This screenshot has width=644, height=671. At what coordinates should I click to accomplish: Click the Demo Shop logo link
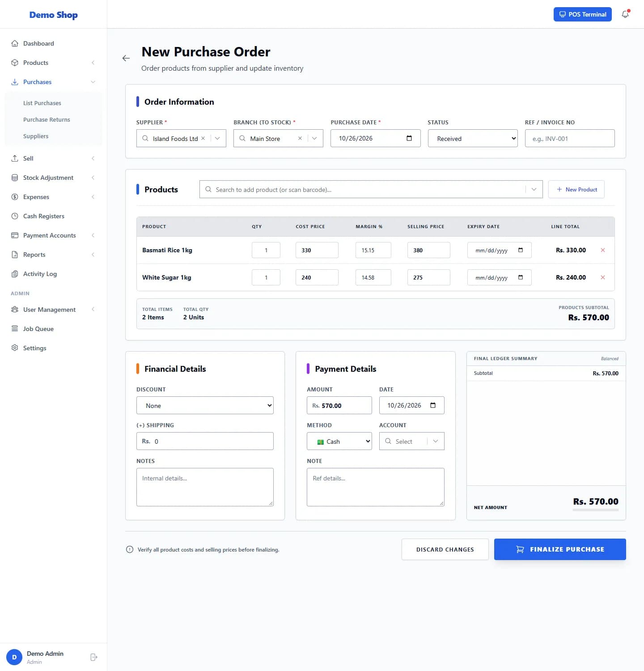click(x=53, y=15)
